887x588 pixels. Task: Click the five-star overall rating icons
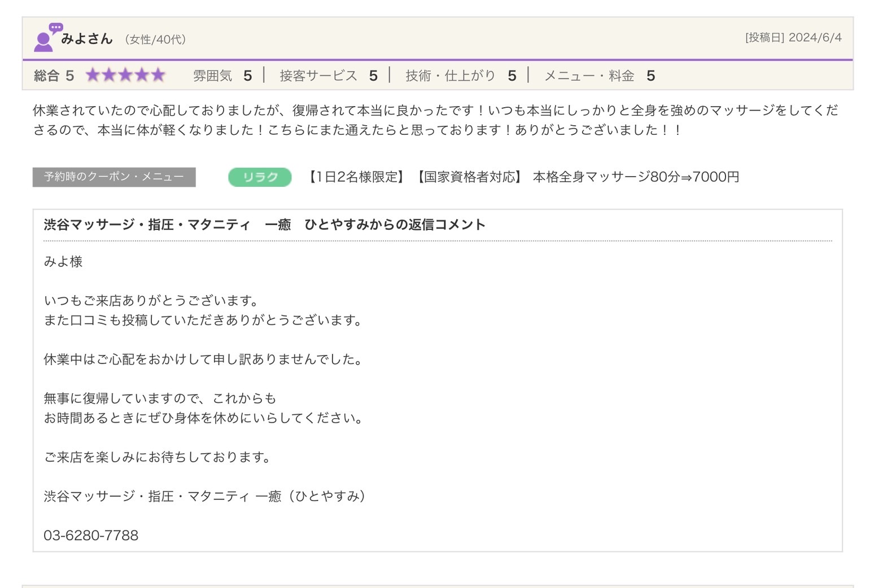point(125,75)
